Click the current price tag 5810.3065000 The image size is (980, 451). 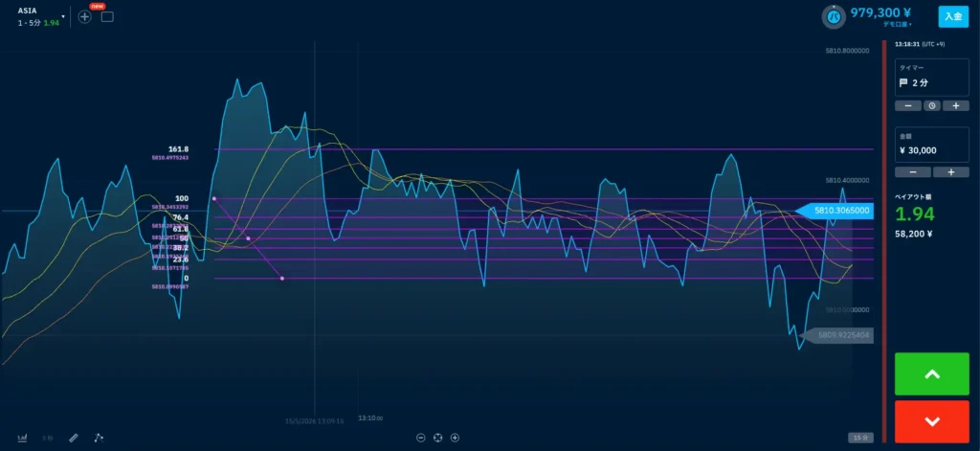[x=835, y=211]
